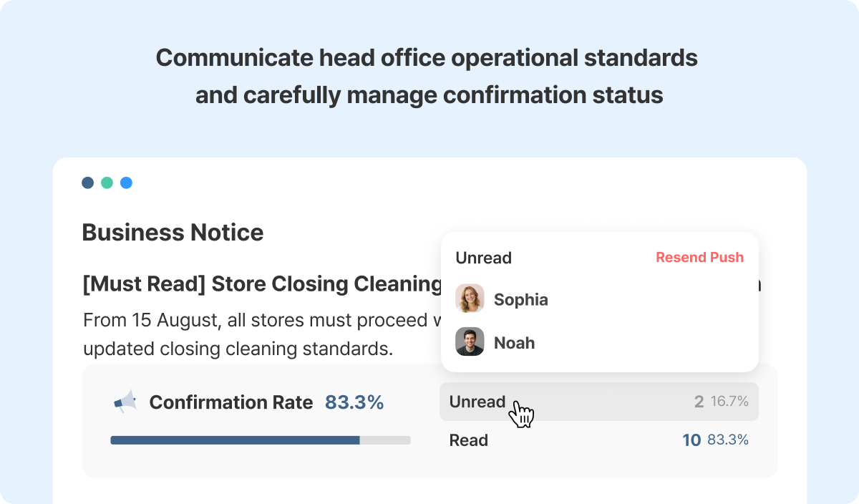Select the Unread row in stats
The width and height of the screenshot is (859, 504).
coord(599,402)
